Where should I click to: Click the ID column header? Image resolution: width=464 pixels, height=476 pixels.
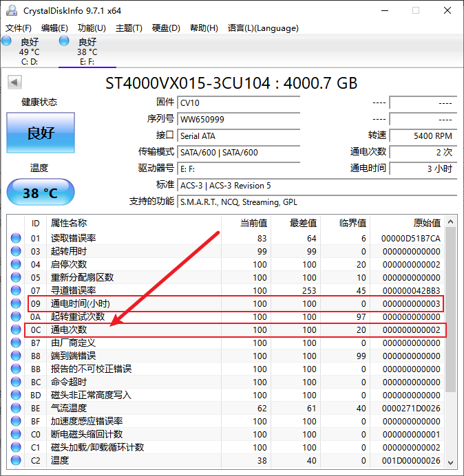35,224
